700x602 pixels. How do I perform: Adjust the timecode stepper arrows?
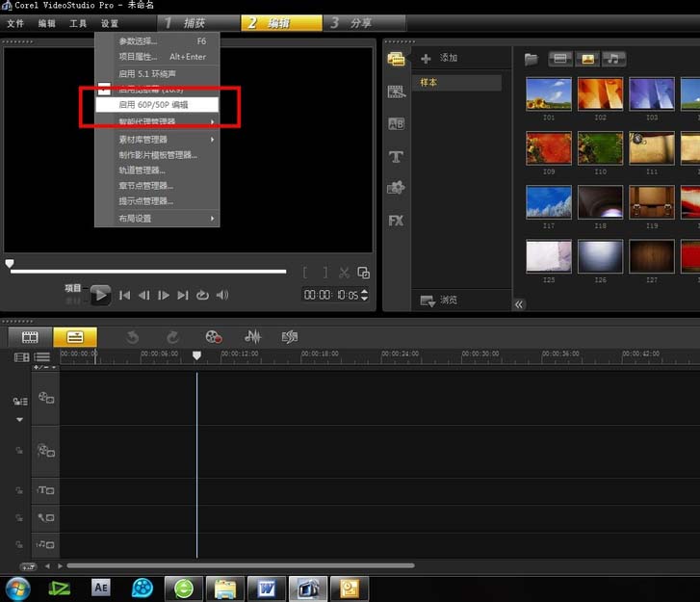[364, 295]
